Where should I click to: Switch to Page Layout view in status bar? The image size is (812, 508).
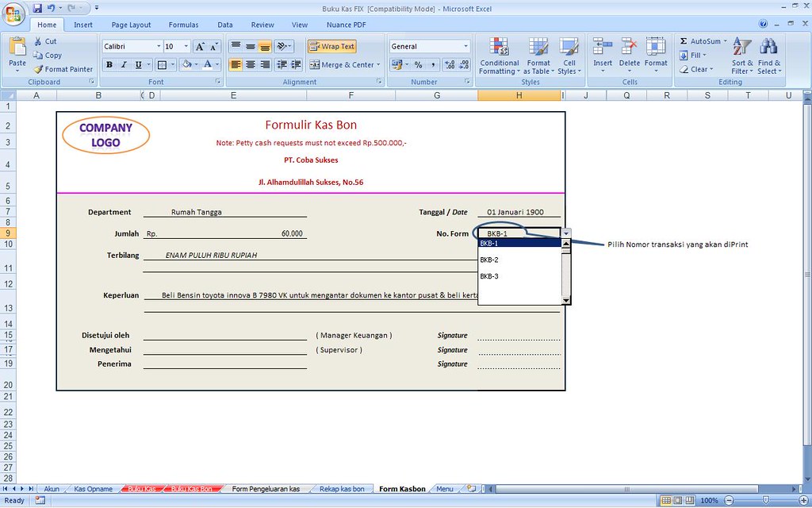[x=678, y=500]
